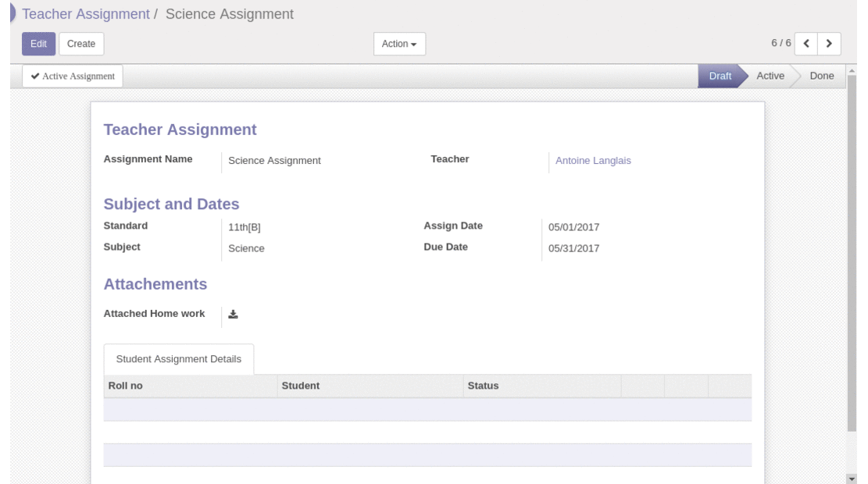868x484 pixels.
Task: Set status to Done stage
Action: click(821, 76)
